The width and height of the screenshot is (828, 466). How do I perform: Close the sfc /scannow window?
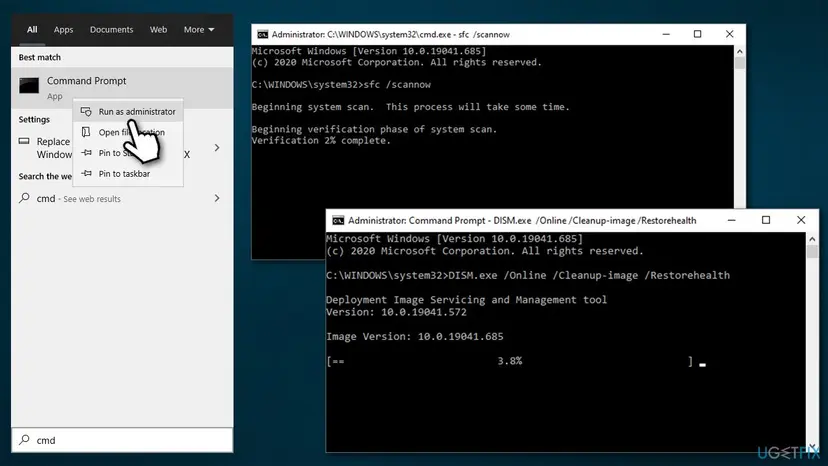click(730, 34)
